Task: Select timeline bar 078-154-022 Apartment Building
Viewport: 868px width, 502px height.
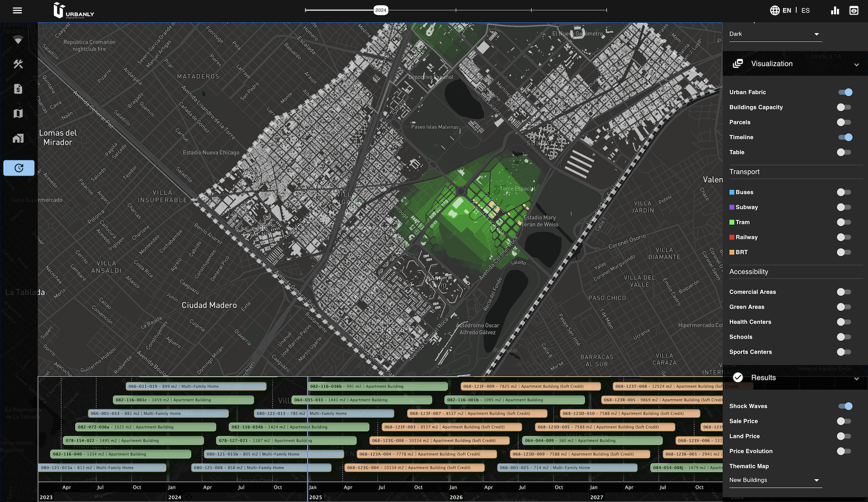Action: (134, 441)
